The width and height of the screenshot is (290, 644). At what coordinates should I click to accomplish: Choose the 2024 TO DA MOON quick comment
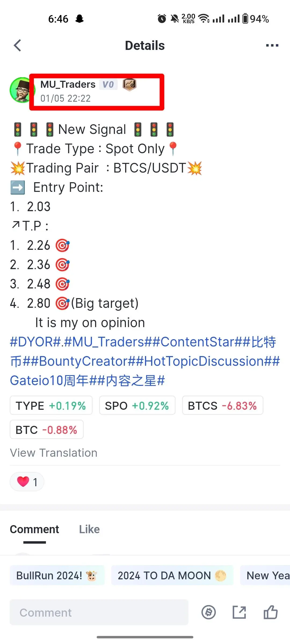[172, 576]
